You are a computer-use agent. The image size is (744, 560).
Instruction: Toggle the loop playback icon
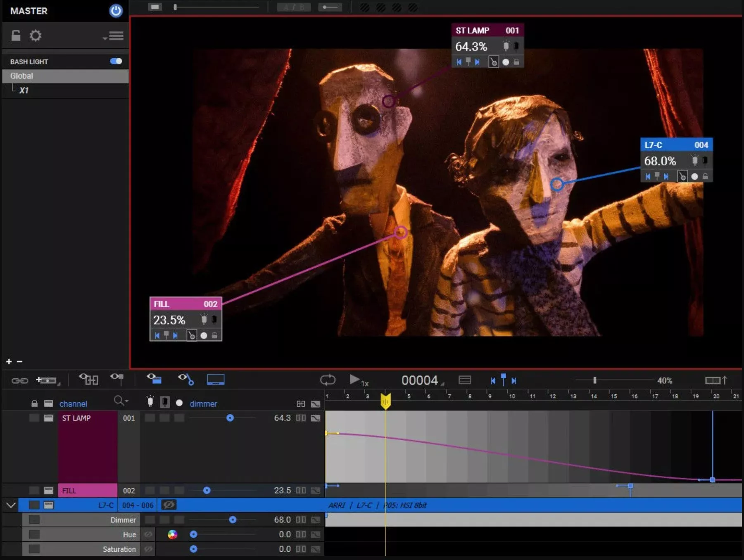point(328,380)
